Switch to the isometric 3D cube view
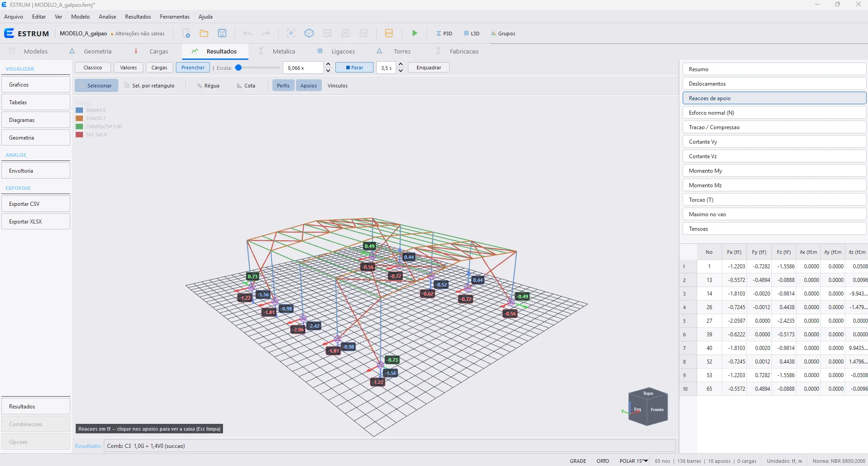The height and width of the screenshot is (466, 868). [x=309, y=33]
